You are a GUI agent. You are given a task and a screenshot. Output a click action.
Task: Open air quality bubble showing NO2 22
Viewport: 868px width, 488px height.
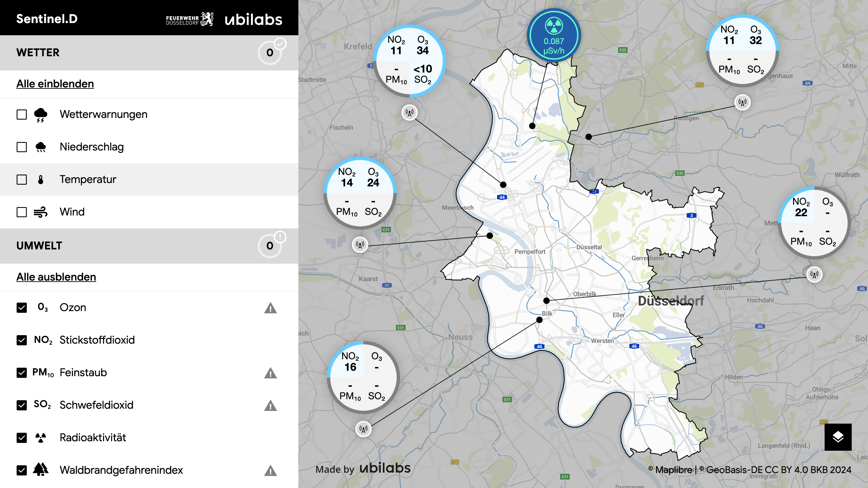click(814, 222)
